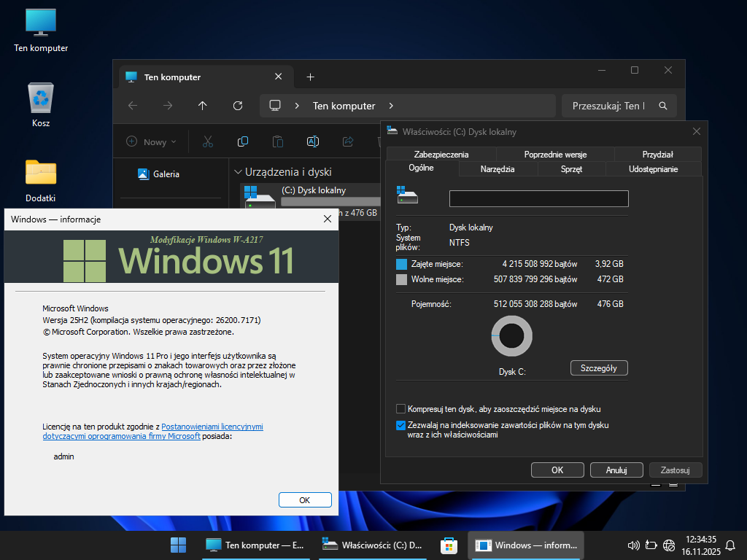Click the Windows Start button

(178, 545)
